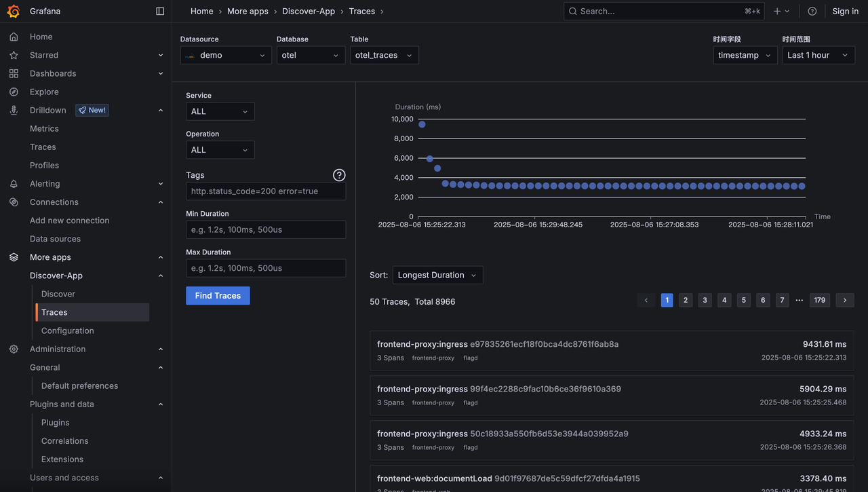The width and height of the screenshot is (868, 492).
Task: Click the New! badge beside Drilldown
Action: pyautogui.click(x=92, y=110)
